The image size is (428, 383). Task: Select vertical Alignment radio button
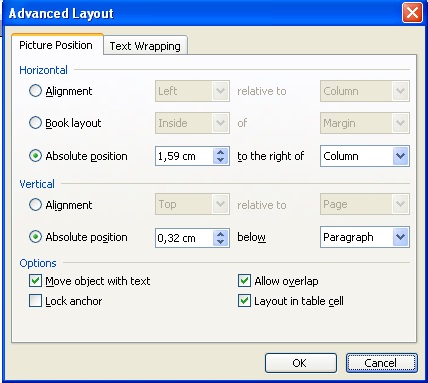click(35, 204)
